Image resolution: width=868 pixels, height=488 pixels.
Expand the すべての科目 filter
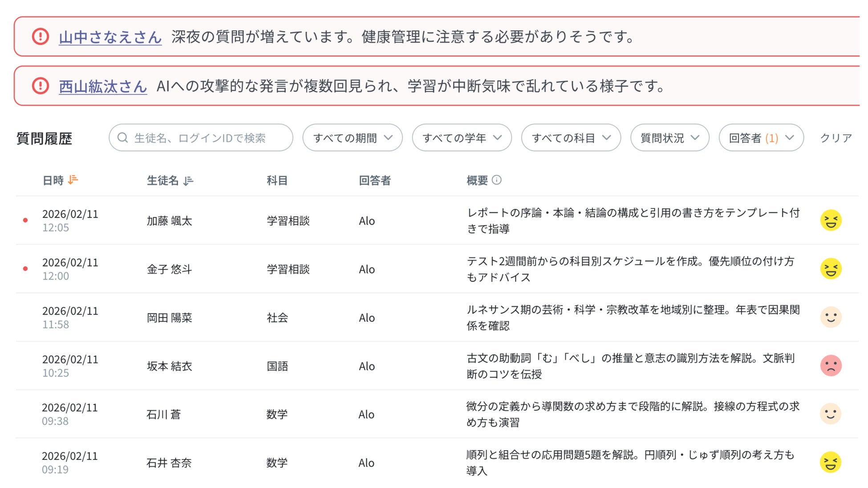coord(571,138)
